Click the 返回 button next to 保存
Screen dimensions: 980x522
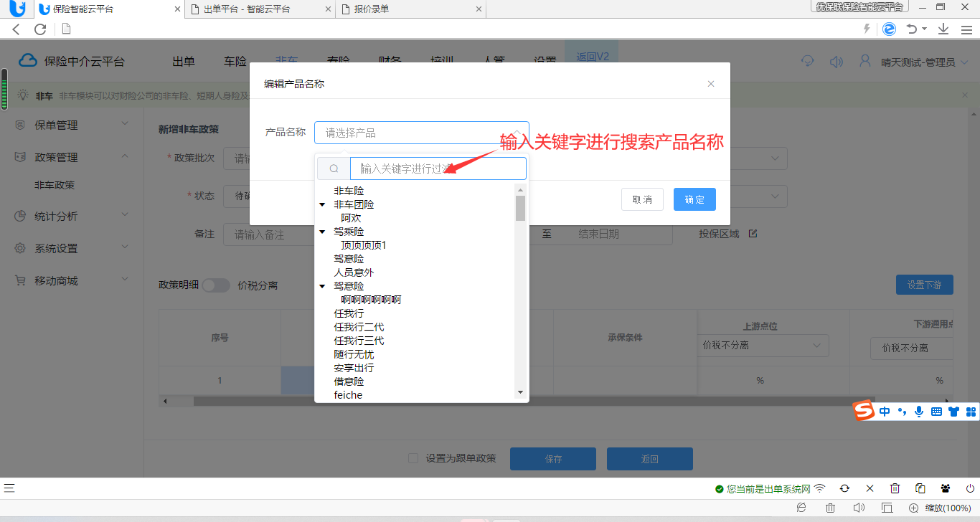pos(650,459)
